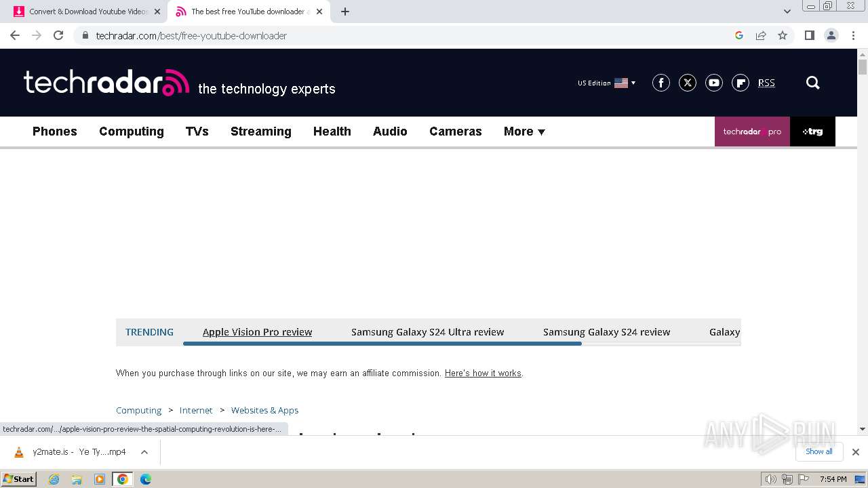Open TechRadar's X (Twitter) icon

tap(688, 83)
